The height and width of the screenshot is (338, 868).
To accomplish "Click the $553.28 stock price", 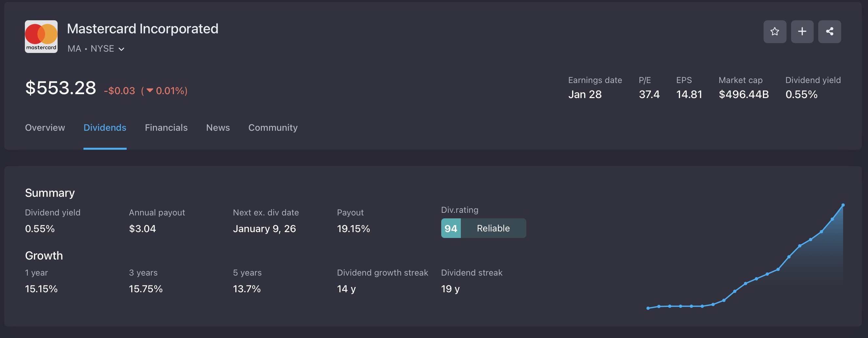I will (x=61, y=88).
